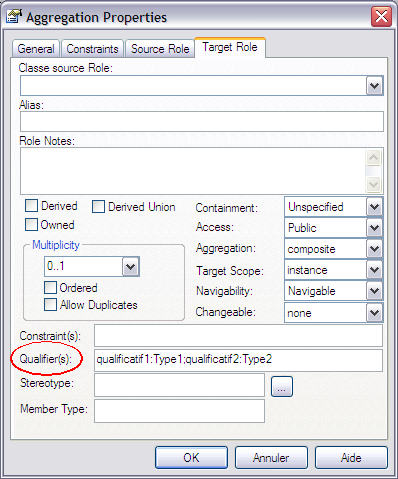Open help with the Aide button
Screen dimensions: 398x479
(351, 458)
